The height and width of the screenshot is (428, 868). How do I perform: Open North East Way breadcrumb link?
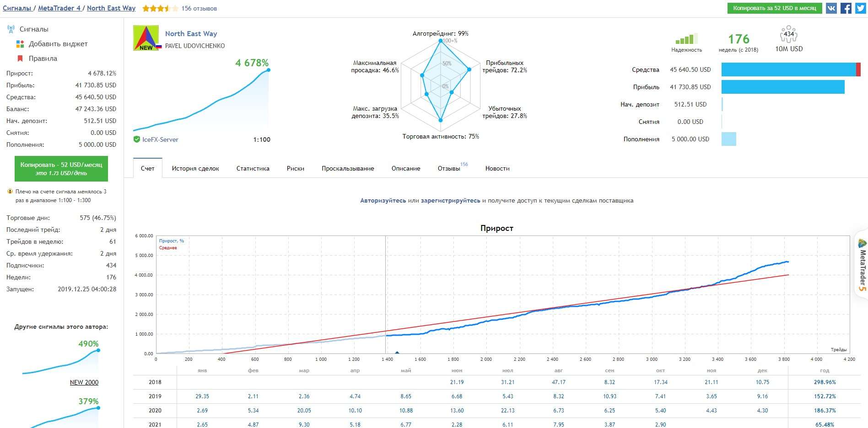coord(111,8)
